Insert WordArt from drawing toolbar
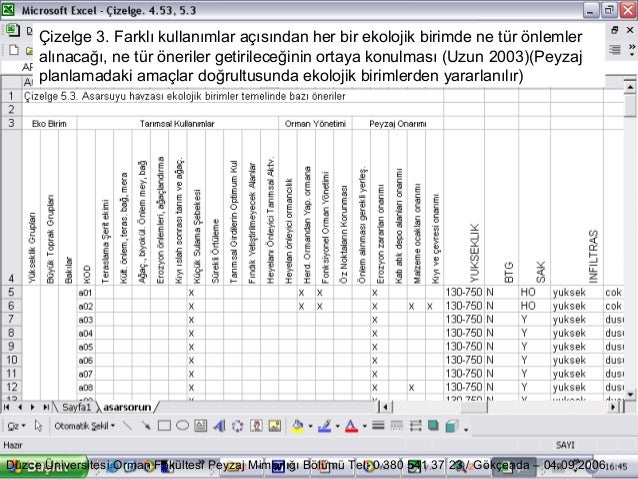 [219, 426]
